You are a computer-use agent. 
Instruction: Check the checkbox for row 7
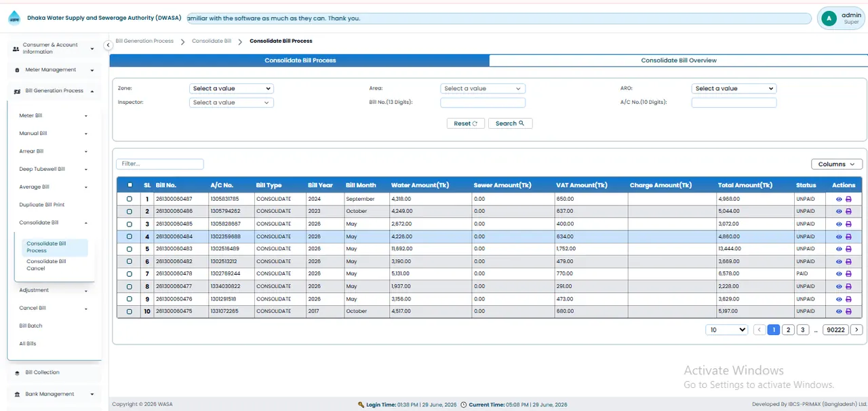130,274
